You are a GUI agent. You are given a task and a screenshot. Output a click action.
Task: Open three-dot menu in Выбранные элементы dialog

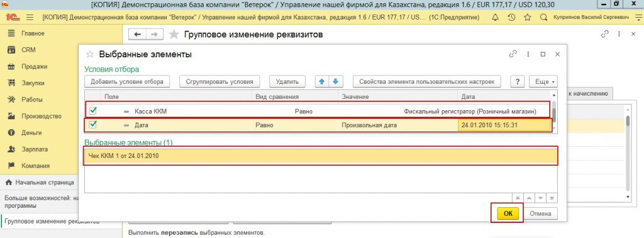point(528,54)
